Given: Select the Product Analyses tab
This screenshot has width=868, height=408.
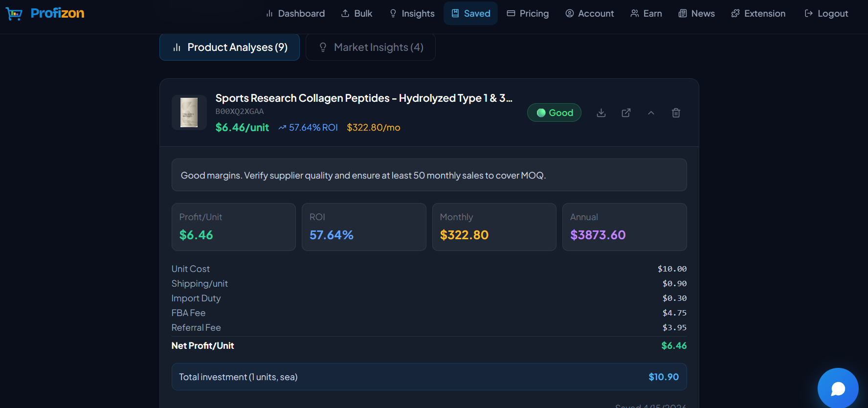Looking at the screenshot, I should [229, 47].
